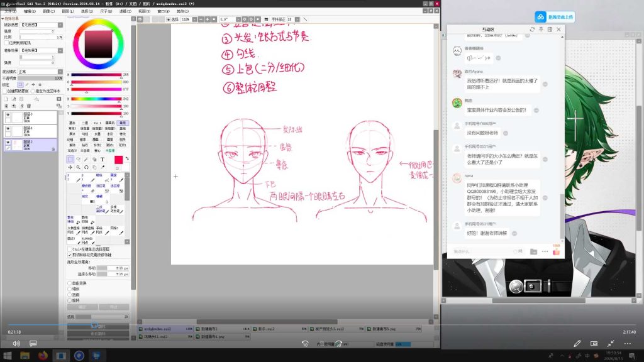Click the H hue slider bar
The height and width of the screenshot is (362, 644).
(96, 99)
